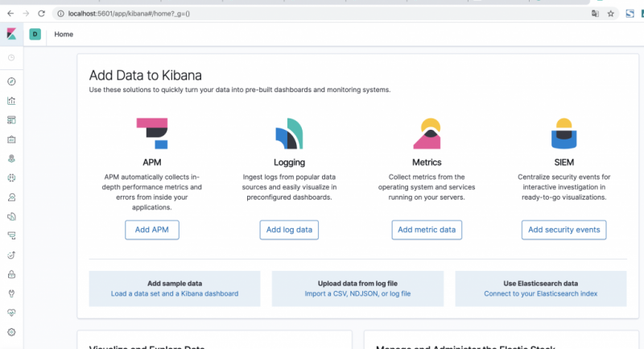This screenshot has width=644, height=349.
Task: Open Management from the gear sidebar icon
Action: click(x=11, y=332)
